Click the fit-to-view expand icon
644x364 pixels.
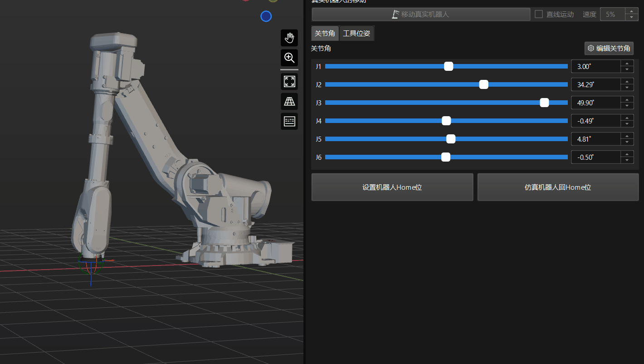289,82
